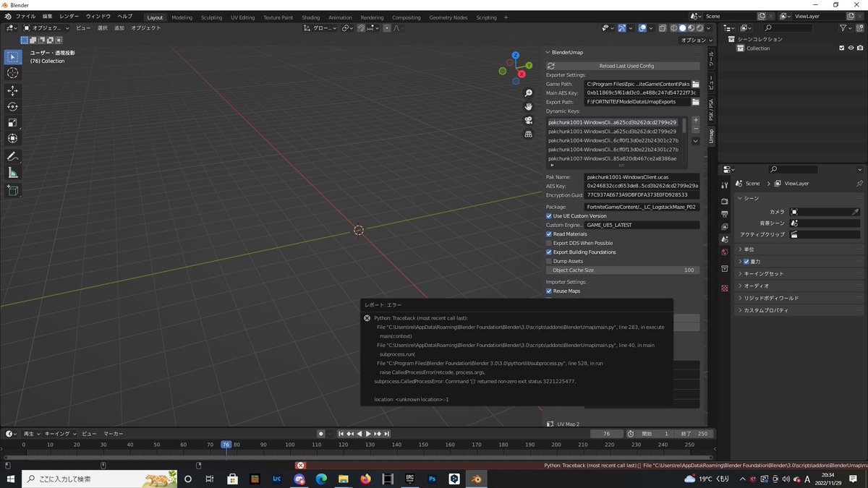Image resolution: width=868 pixels, height=488 pixels.
Task: Click the Main AES Key field
Action: (642, 93)
